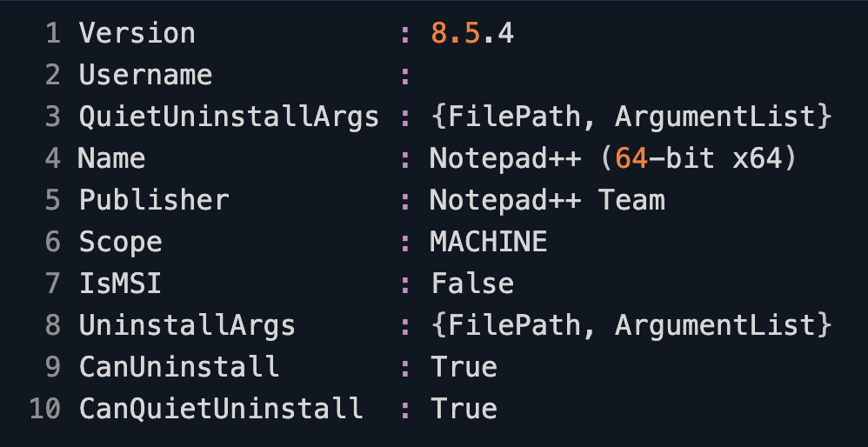Image resolution: width=868 pixels, height=447 pixels.
Task: Click the CanQuietUninstall property name
Action: pyautogui.click(x=221, y=409)
